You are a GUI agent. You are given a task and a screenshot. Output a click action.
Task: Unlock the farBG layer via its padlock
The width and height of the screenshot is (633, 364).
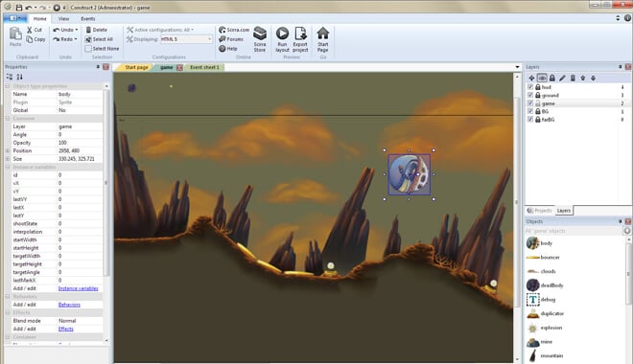point(538,120)
